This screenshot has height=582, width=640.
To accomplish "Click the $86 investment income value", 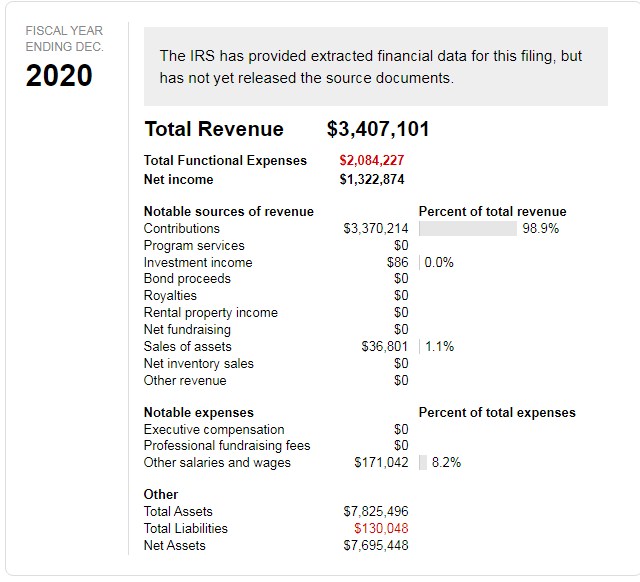I will click(397, 263).
